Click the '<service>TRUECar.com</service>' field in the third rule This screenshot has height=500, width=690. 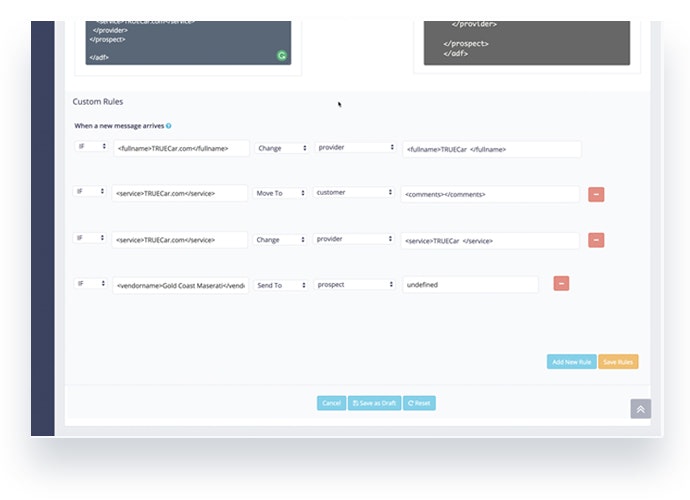pos(180,240)
